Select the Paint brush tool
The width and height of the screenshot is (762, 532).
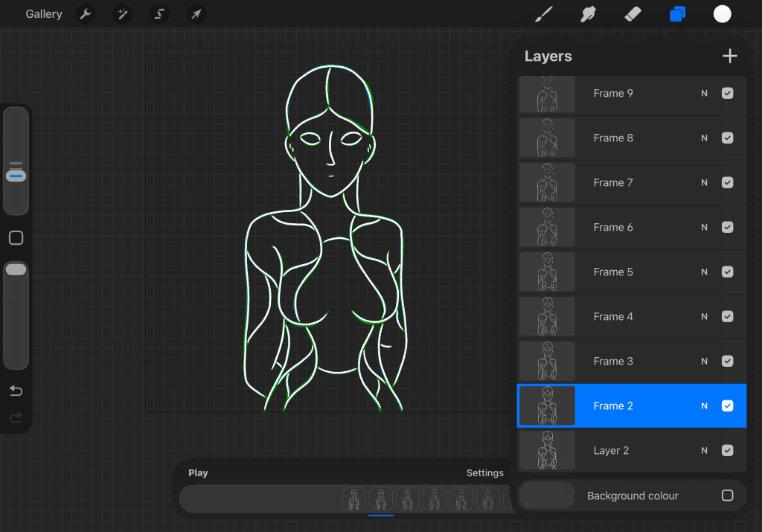click(x=544, y=14)
